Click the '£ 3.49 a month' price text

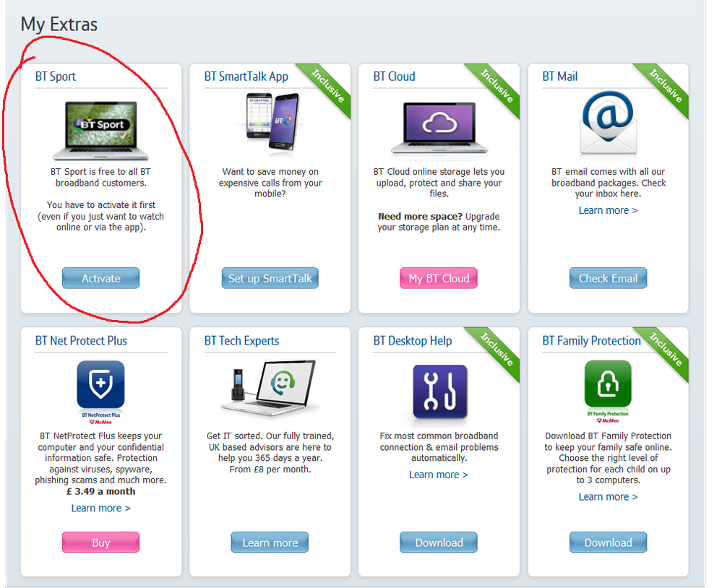click(101, 491)
